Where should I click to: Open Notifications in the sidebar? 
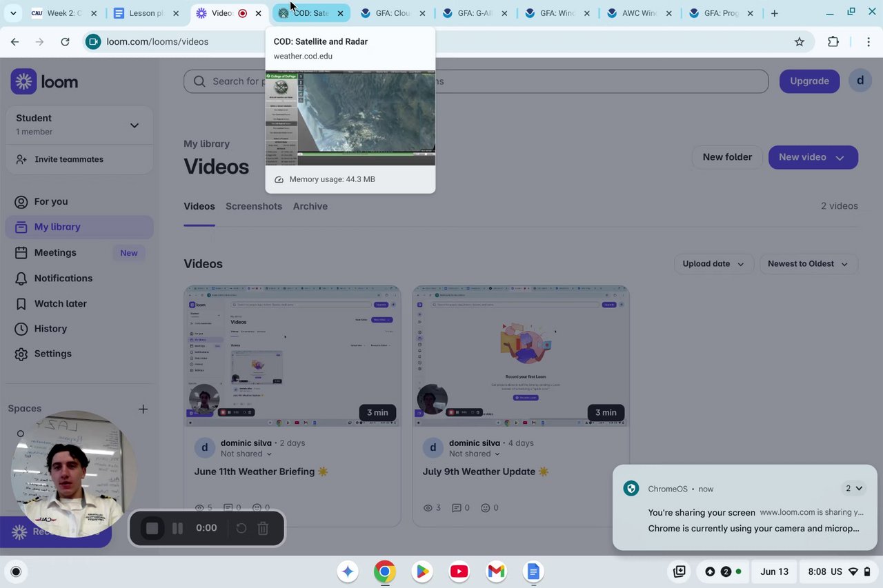(x=79, y=278)
